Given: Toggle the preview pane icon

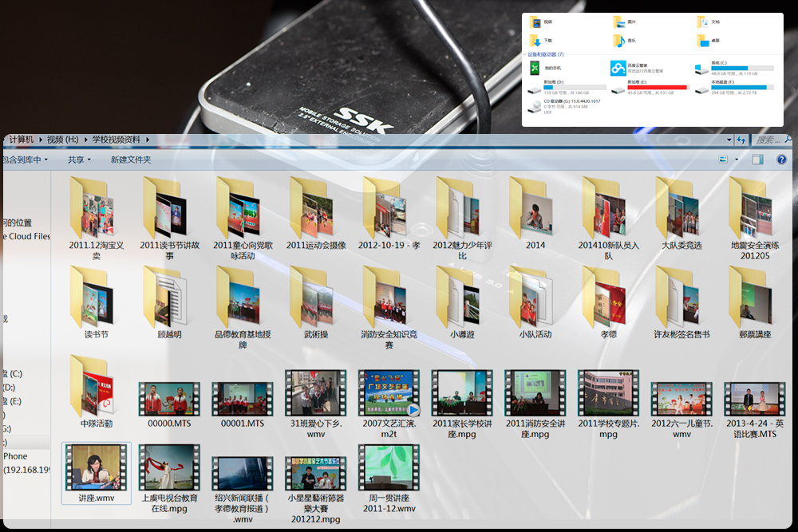Looking at the screenshot, I should [x=758, y=160].
